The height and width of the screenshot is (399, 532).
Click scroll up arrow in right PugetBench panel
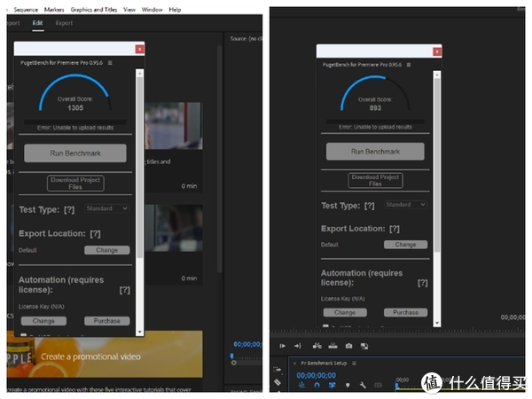tap(437, 74)
